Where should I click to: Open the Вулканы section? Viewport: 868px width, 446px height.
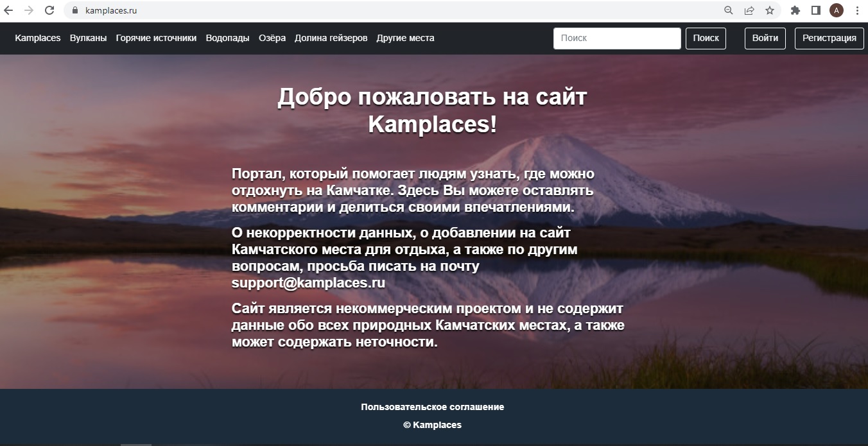coord(89,38)
